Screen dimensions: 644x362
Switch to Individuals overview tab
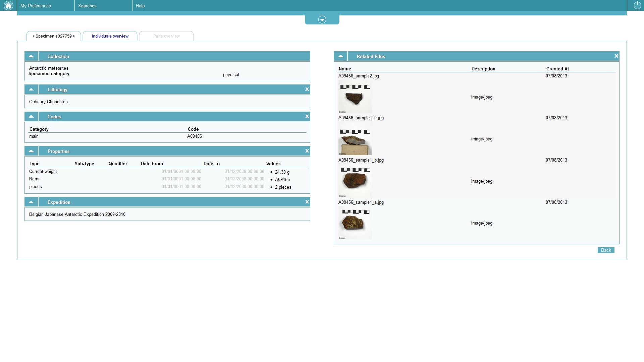(x=110, y=36)
